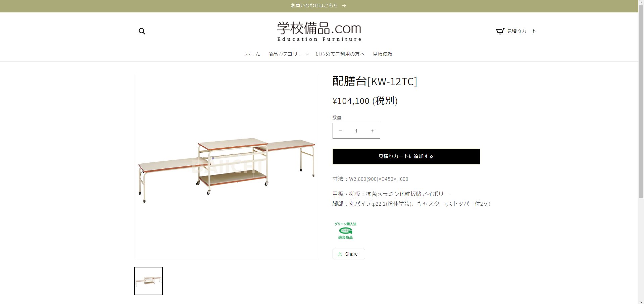Open お問い合わせはこちら announcement link
644x304 pixels.
pos(314,6)
